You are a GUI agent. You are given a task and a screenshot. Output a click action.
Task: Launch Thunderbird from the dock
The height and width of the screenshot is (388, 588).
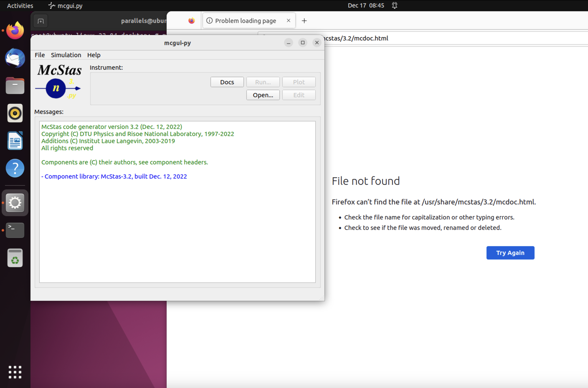(x=15, y=58)
